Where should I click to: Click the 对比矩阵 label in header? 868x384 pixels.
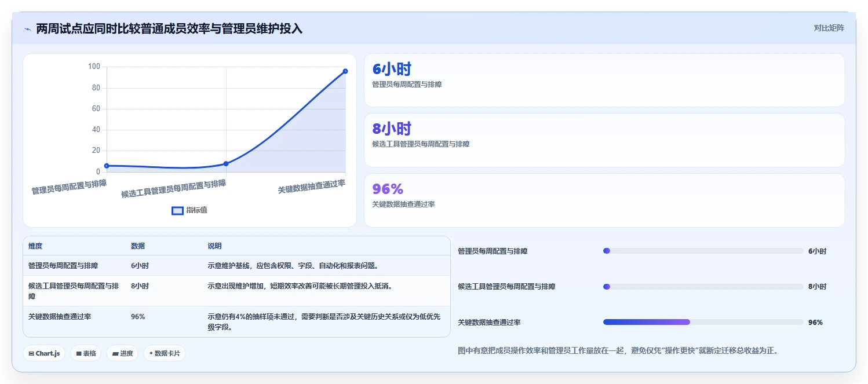coord(829,28)
